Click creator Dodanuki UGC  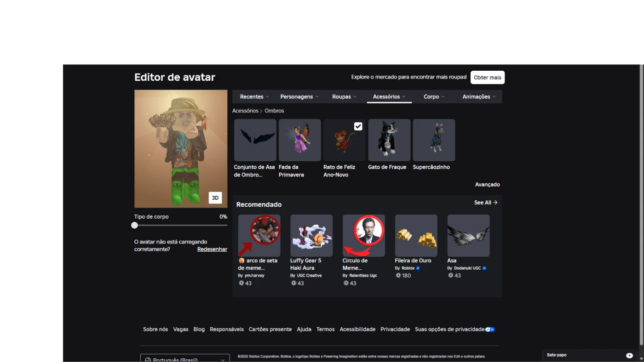click(x=467, y=268)
